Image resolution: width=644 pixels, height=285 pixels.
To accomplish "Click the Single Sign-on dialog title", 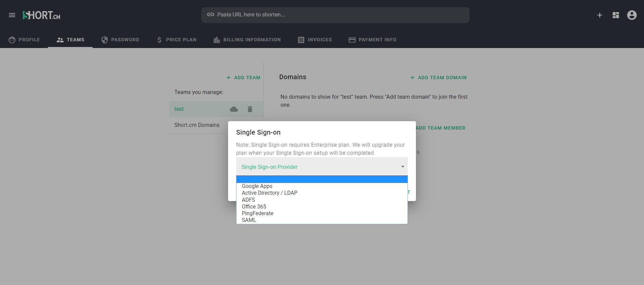I will point(258,132).
